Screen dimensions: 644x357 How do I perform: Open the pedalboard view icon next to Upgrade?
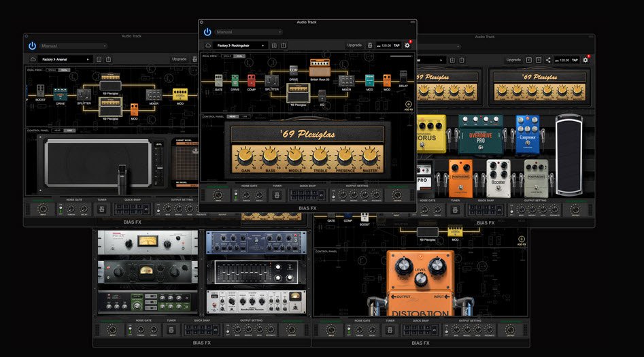click(370, 45)
